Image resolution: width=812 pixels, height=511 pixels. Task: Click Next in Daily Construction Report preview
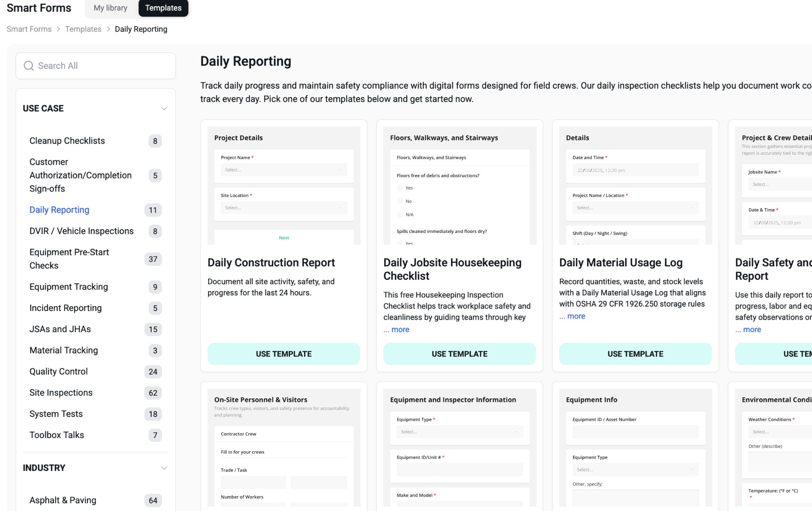click(x=284, y=238)
